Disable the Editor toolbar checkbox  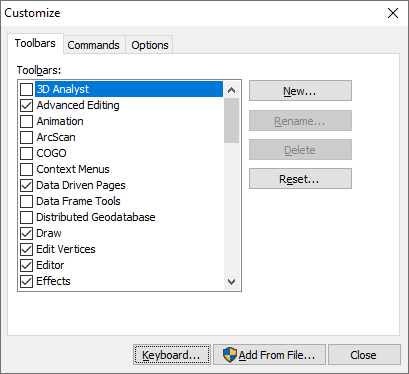point(26,265)
